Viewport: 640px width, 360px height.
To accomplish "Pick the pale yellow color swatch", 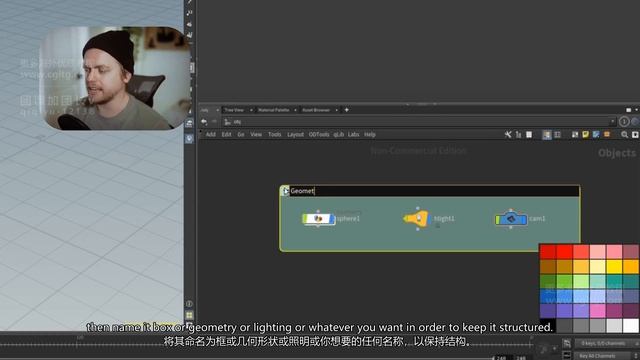I will pyautogui.click(x=598, y=267).
